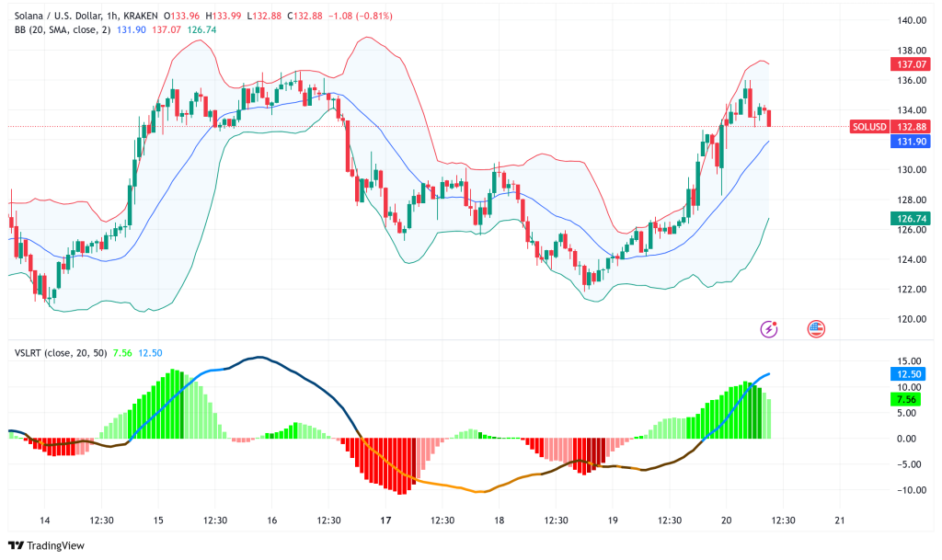Select the BB (20, SMA, close, 2) indicator legend
The height and width of the screenshot is (560, 942).
tap(63, 30)
